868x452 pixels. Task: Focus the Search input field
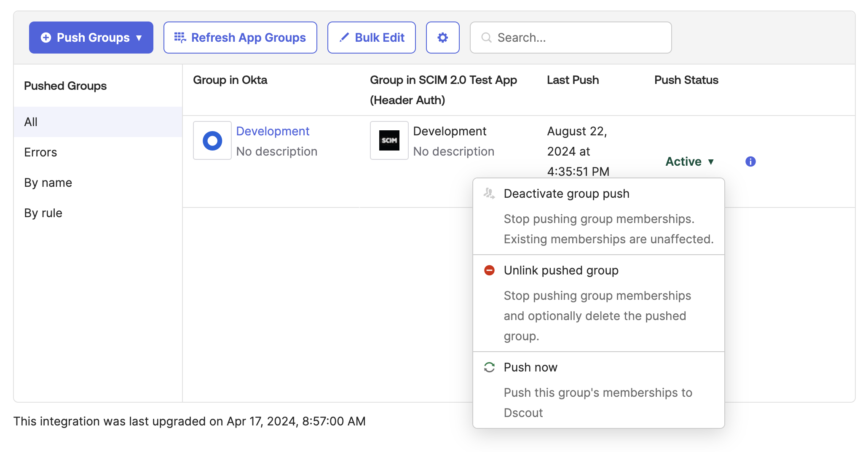point(571,38)
